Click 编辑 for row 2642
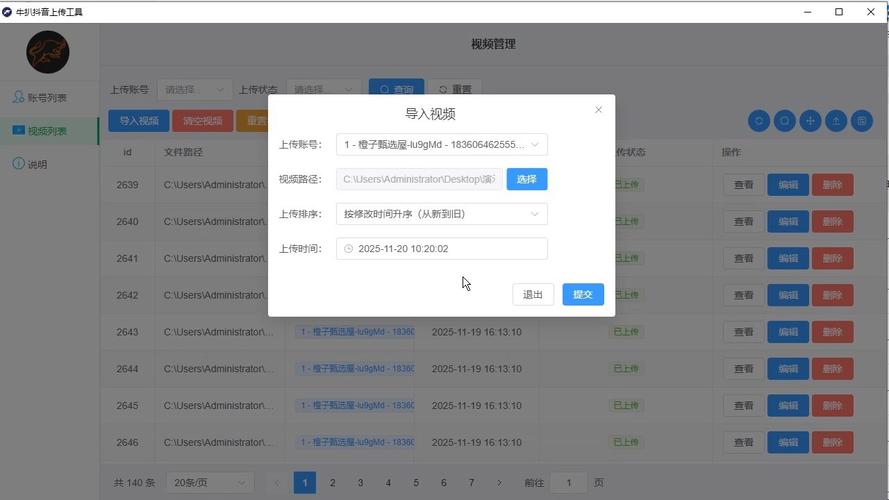The width and height of the screenshot is (889, 500). pyautogui.click(x=788, y=295)
